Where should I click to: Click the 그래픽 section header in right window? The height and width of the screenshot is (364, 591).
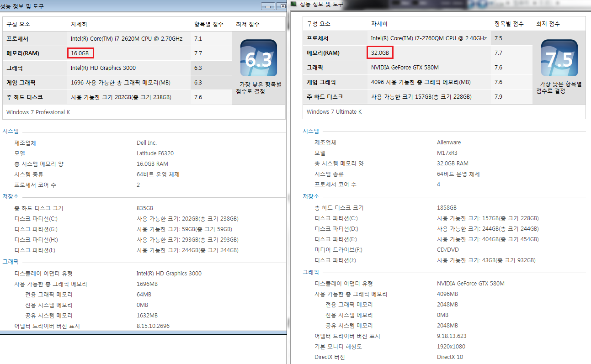pos(311,272)
